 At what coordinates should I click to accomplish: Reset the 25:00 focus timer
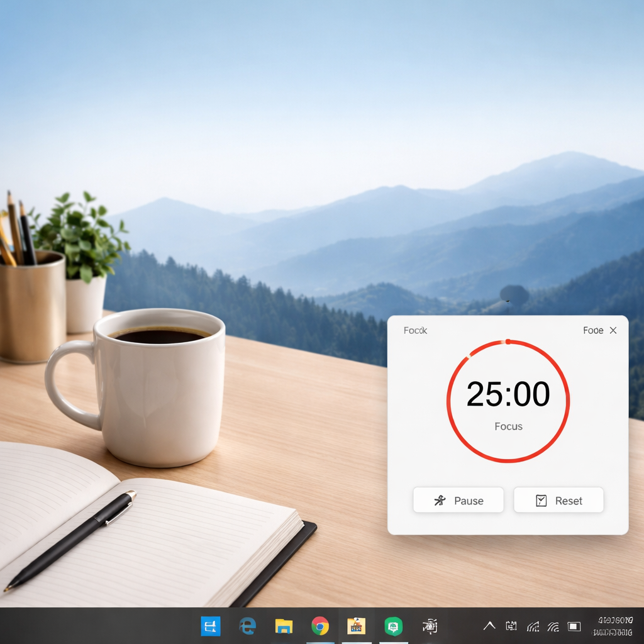(x=558, y=500)
